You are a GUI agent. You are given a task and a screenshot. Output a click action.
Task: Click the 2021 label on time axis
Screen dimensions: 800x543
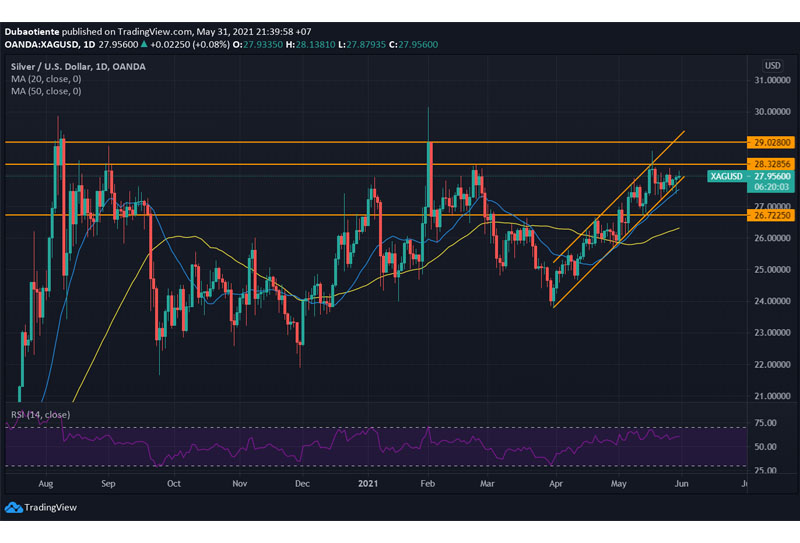pos(368,483)
